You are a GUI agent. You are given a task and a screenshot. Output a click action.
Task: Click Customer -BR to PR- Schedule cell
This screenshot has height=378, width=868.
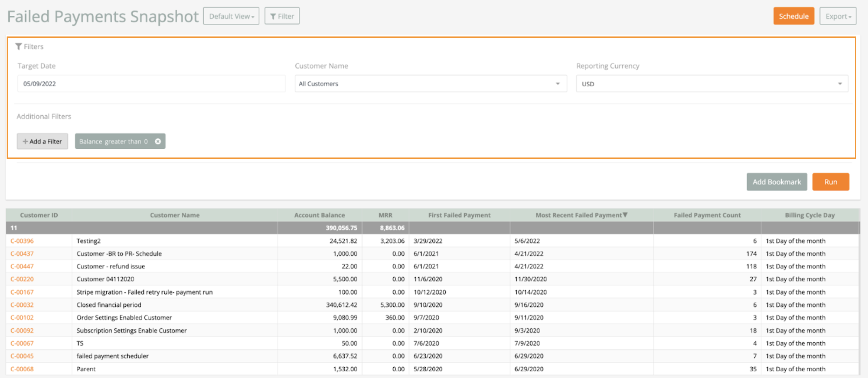tap(175, 254)
